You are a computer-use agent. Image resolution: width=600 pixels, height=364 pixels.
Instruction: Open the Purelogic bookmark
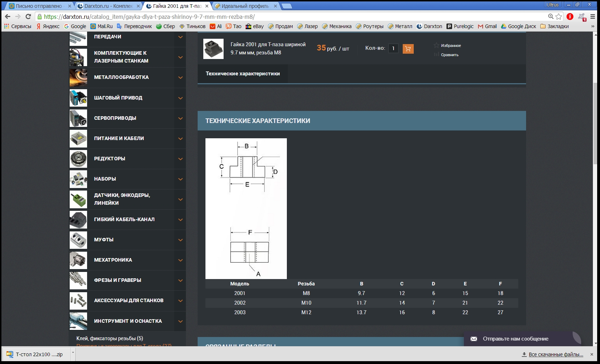(460, 26)
